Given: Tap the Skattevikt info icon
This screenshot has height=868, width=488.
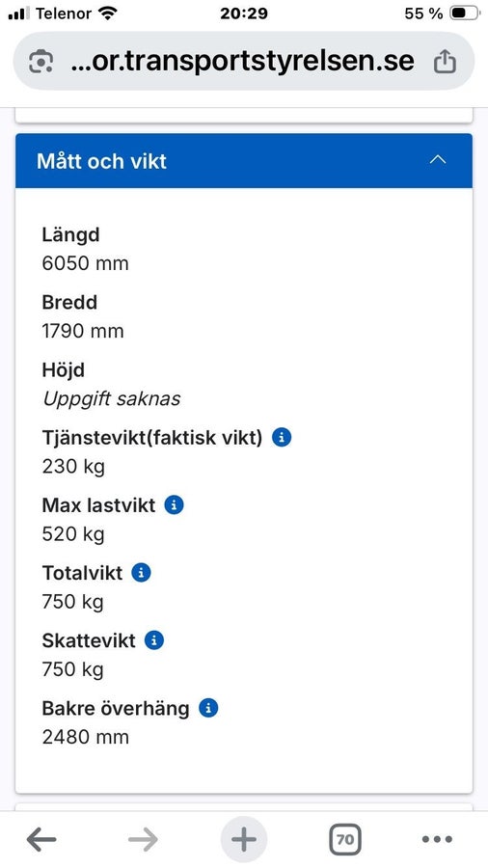Looking at the screenshot, I should click(x=153, y=640).
